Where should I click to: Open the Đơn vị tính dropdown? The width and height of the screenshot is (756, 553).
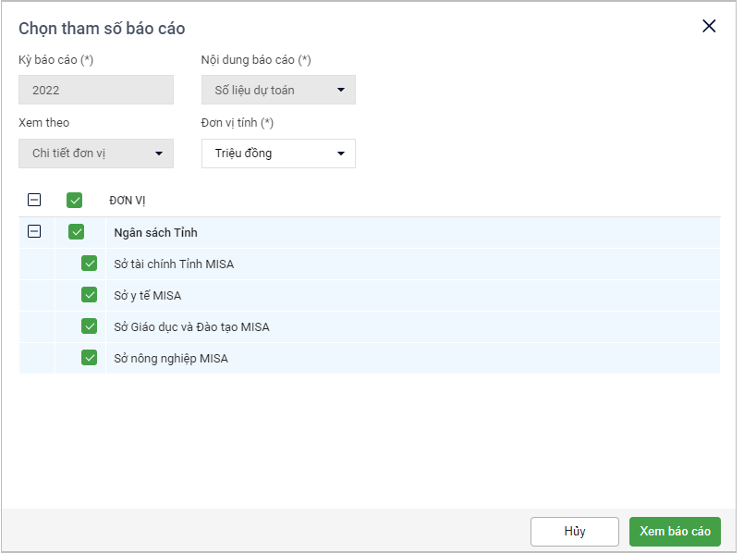point(278,154)
